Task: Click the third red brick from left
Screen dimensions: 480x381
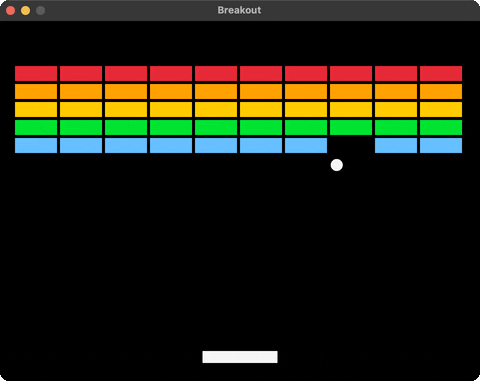Action: coord(126,73)
